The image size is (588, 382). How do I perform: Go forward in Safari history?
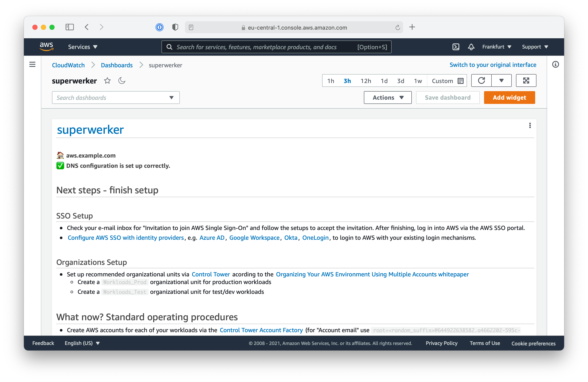[x=101, y=27]
